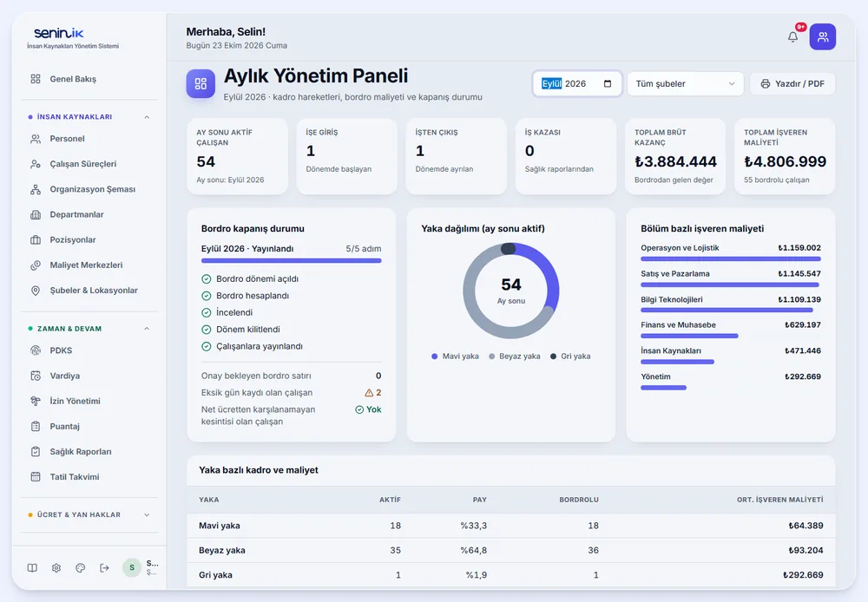
Task: Click the bordro closing progress bar
Action: (291, 260)
